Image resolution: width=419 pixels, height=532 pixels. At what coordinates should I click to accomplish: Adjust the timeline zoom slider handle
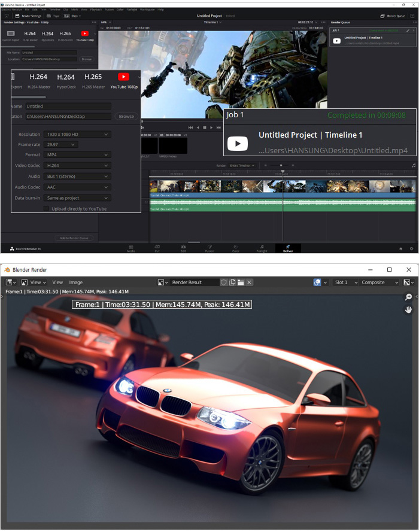pyautogui.click(x=281, y=165)
